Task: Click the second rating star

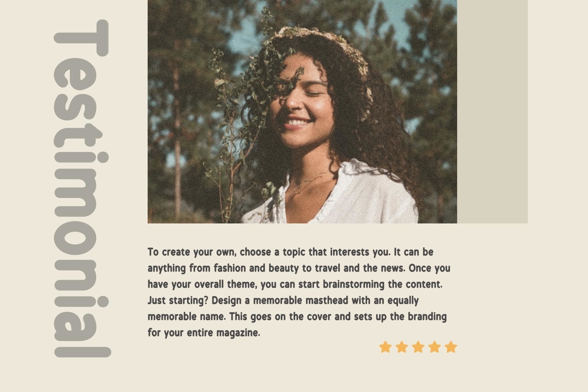Action: 402,347
